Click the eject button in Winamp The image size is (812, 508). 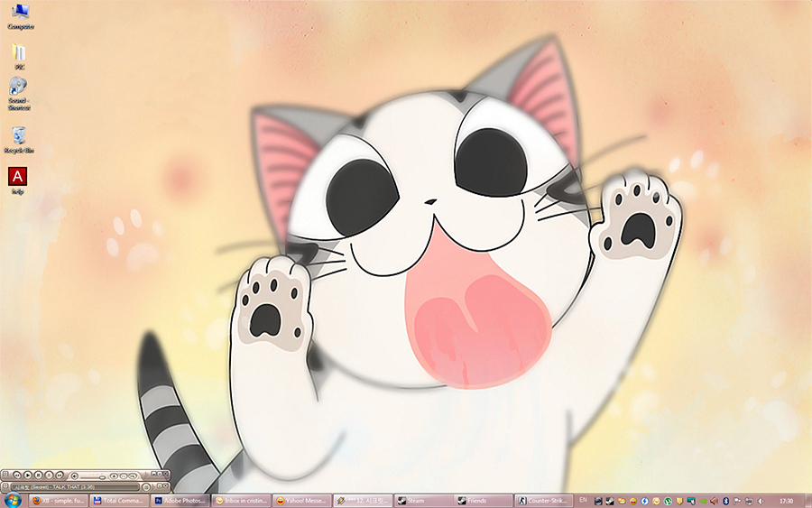[x=114, y=476]
